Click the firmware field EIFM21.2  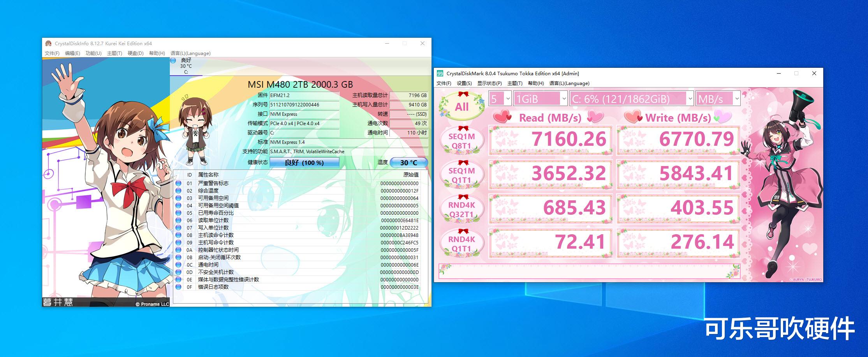pyautogui.click(x=304, y=95)
